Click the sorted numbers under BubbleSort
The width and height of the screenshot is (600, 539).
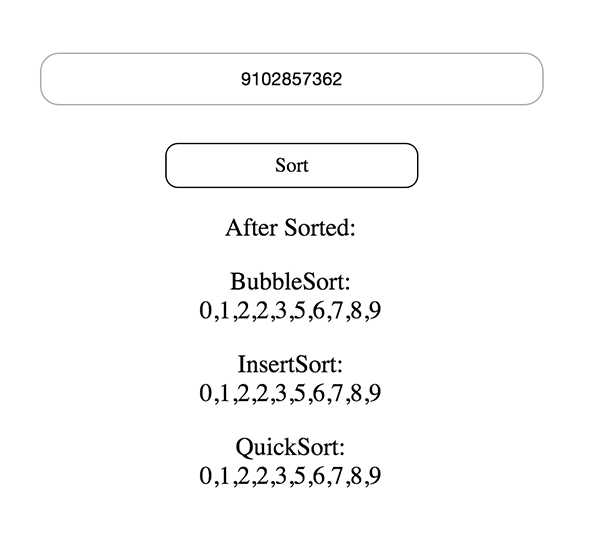tap(290, 310)
